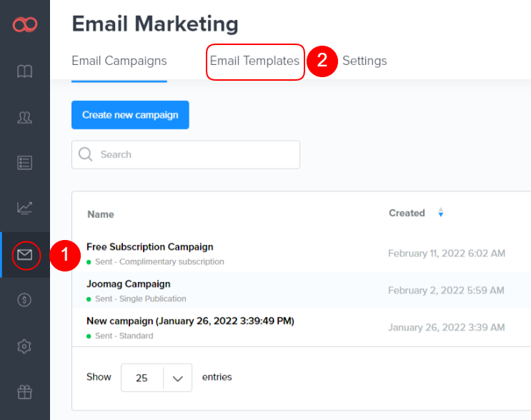Sort campaigns using the Created sort arrow

[441, 213]
